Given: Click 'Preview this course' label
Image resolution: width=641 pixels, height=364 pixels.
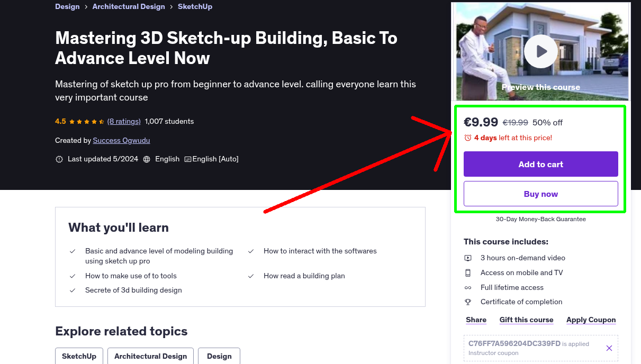Looking at the screenshot, I should 540,87.
